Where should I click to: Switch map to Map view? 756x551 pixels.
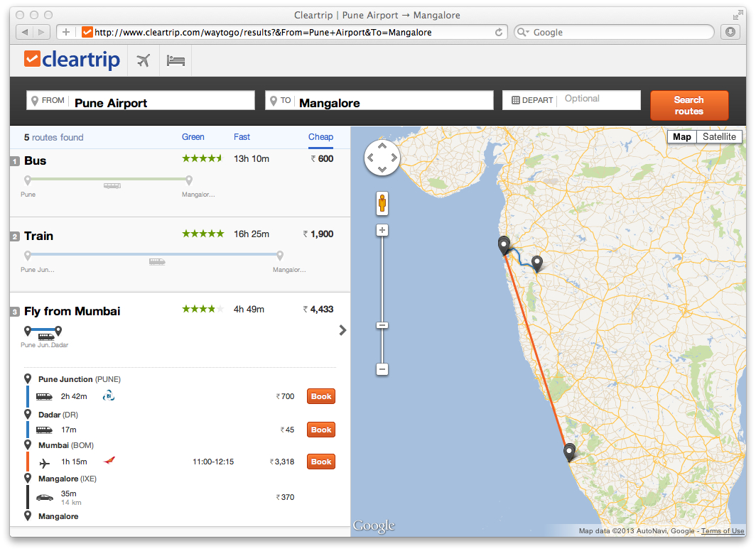coord(682,137)
